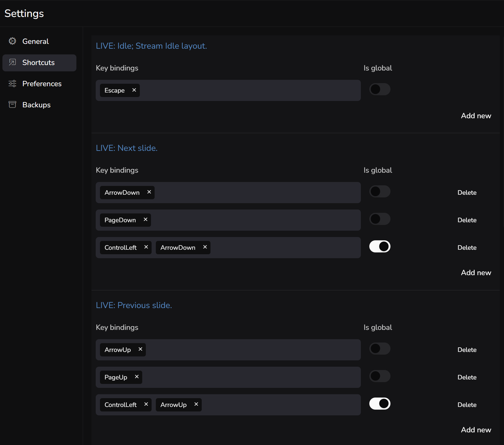Enable Is global for single ArrowUp binding
Screen dimensions: 504x445
pyautogui.click(x=380, y=349)
